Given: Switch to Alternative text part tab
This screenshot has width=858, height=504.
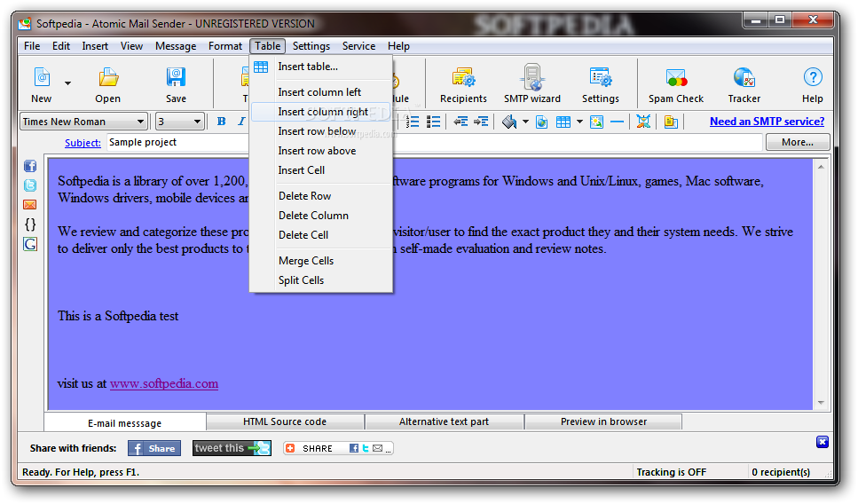Looking at the screenshot, I should pos(444,421).
